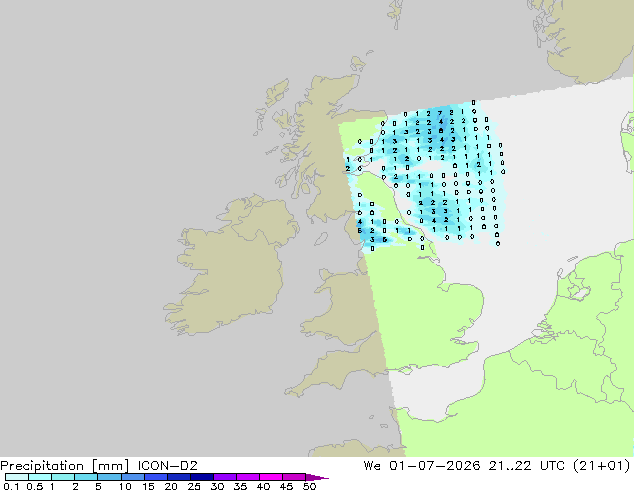Click the 0.1–0.5 mm legend color box

[17, 477]
